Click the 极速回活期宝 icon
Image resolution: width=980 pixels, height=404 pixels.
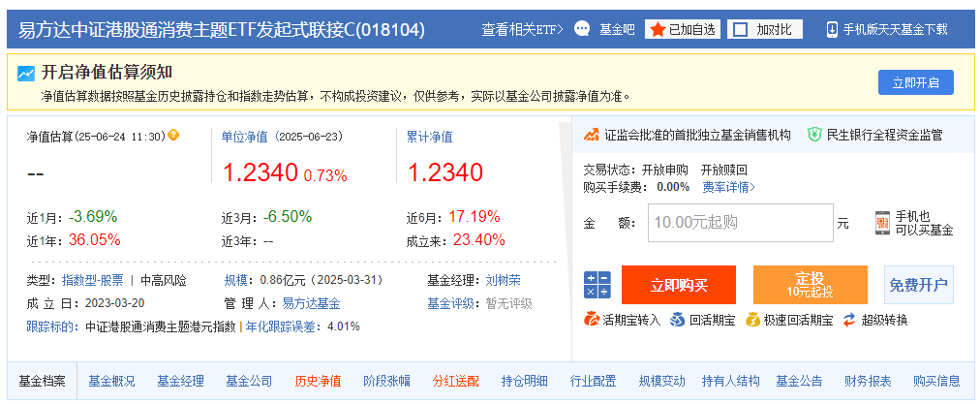[752, 320]
